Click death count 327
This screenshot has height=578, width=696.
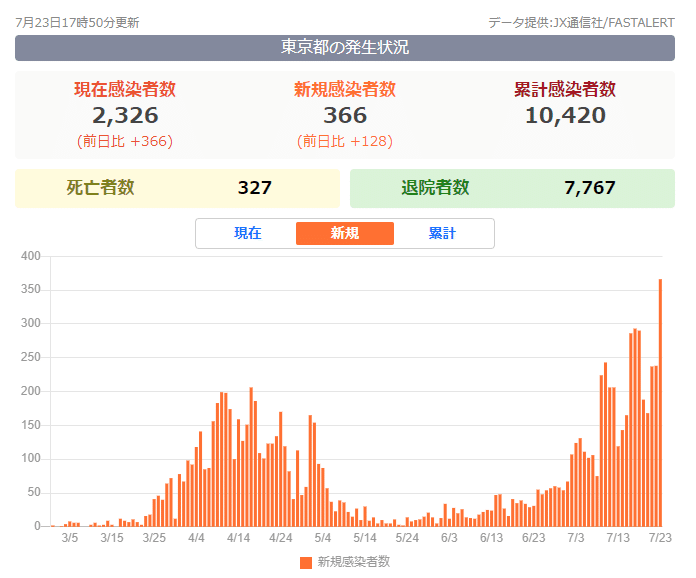pyautogui.click(x=254, y=188)
